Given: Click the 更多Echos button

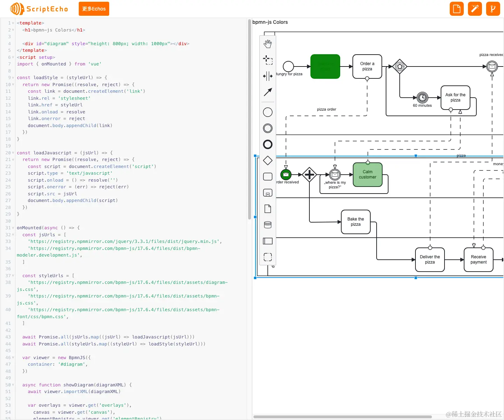Looking at the screenshot, I should pos(94,9).
